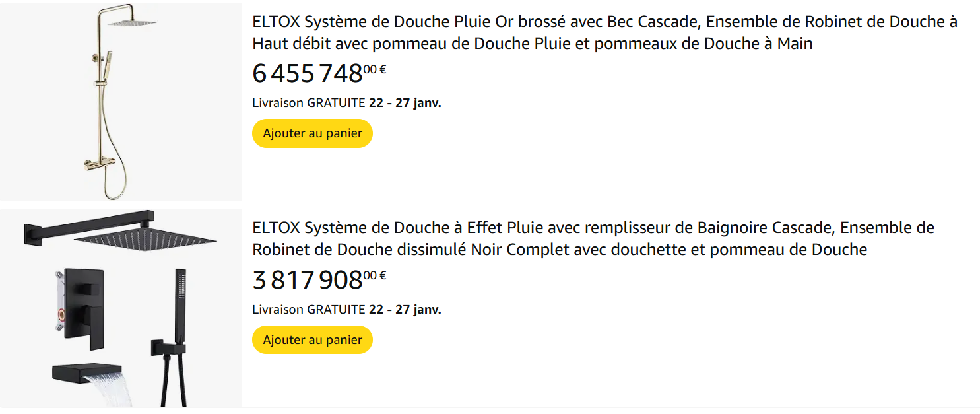Screen dimensions: 980x414
Task: Click the delivery date of the gold shower
Action: tap(405, 103)
